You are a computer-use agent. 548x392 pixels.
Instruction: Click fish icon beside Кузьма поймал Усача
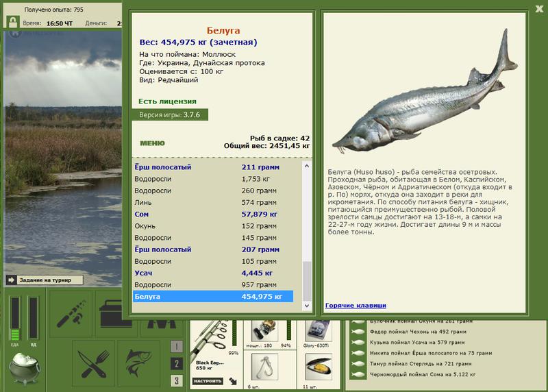pyautogui.click(x=358, y=343)
